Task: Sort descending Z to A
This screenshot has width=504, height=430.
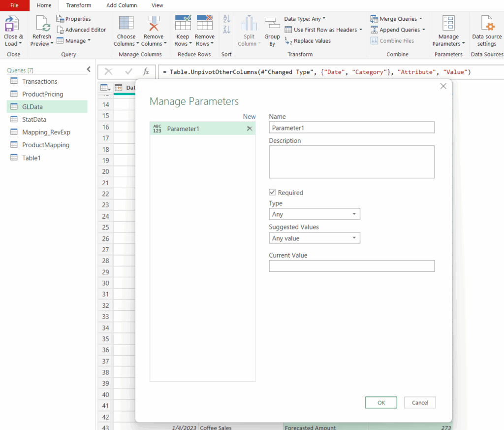Action: tap(226, 30)
